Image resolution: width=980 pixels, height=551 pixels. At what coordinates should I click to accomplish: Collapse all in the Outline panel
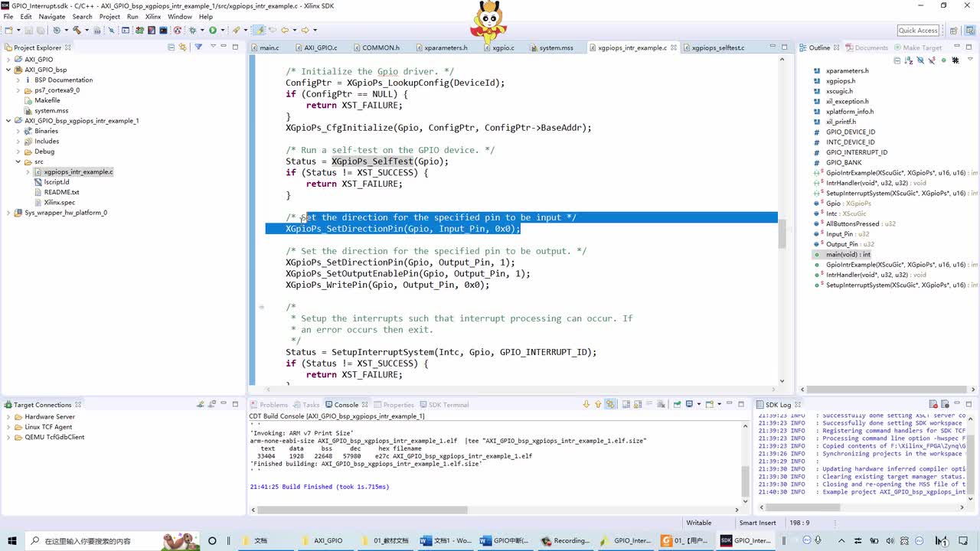click(897, 60)
